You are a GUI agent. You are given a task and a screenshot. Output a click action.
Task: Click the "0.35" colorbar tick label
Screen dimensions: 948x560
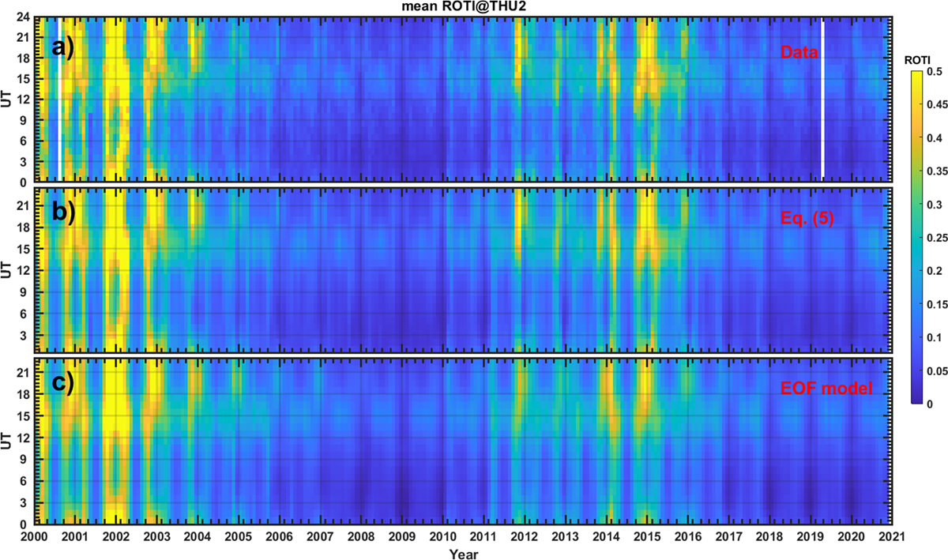coord(935,171)
